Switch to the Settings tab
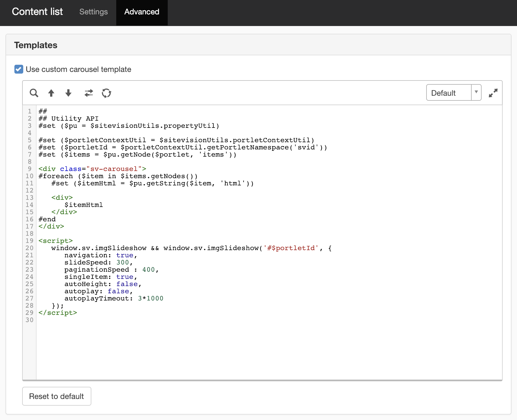 [94, 12]
